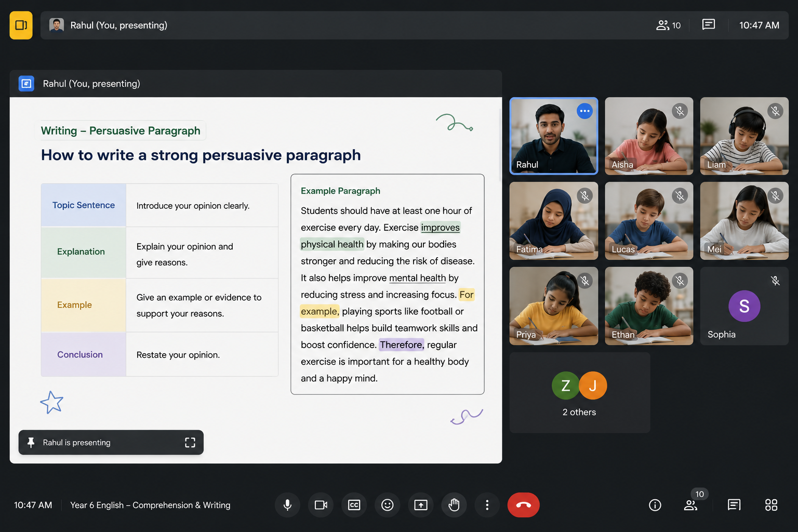Click the yellow sidebar toggle icon

(21, 25)
